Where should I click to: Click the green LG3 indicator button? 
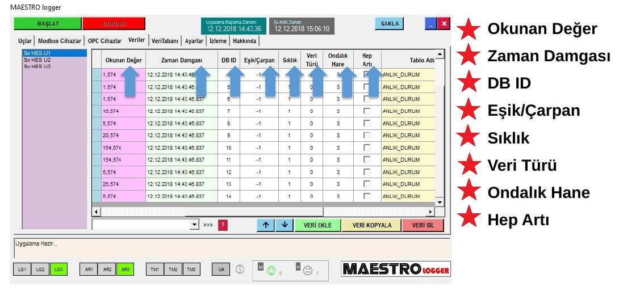pyautogui.click(x=58, y=269)
